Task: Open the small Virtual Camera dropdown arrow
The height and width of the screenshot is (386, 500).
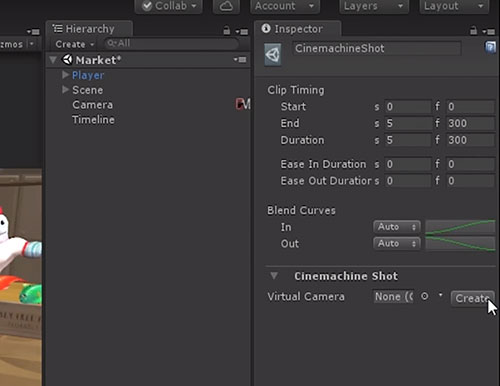Action: [x=441, y=295]
